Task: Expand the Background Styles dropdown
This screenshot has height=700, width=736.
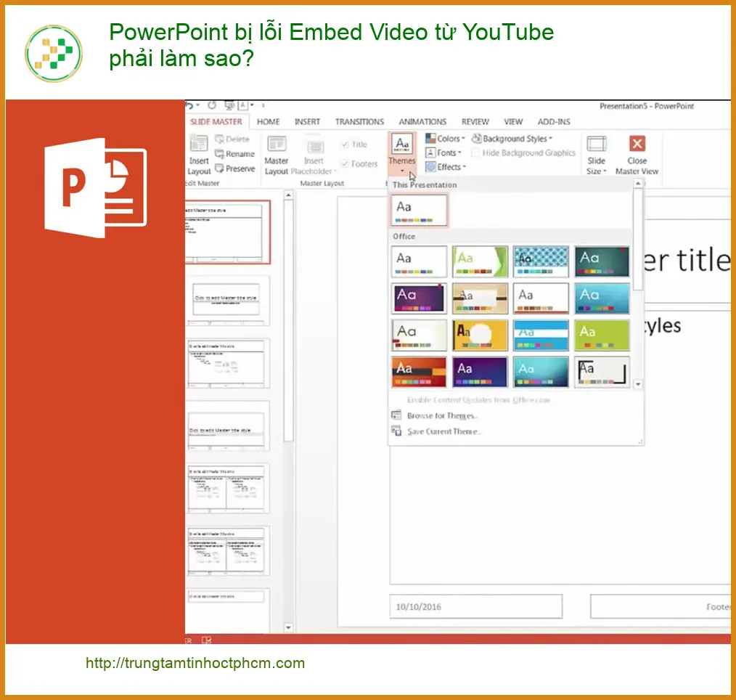Action: (x=512, y=139)
